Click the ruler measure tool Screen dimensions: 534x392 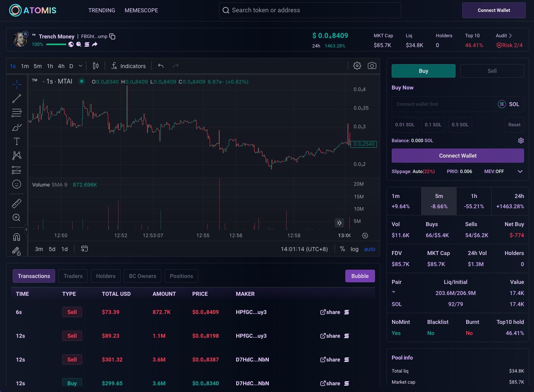17,204
